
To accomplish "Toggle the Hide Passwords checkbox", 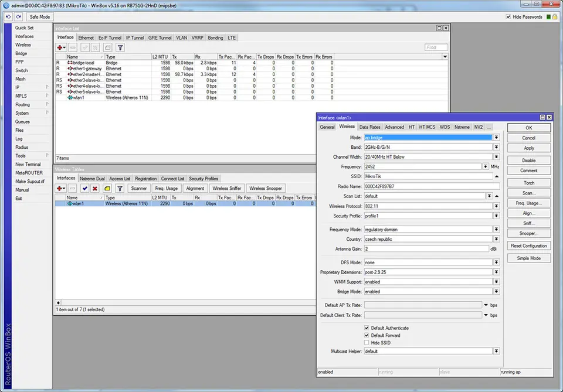I will [x=508, y=17].
